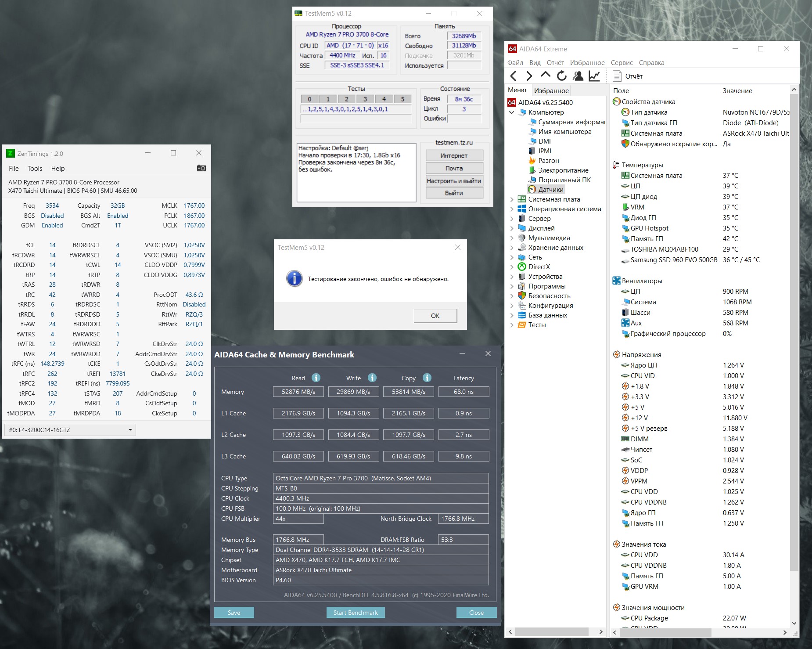Click the Почта button in TestMem5
Image resolution: width=812 pixels, height=649 pixels.
pyautogui.click(x=454, y=168)
